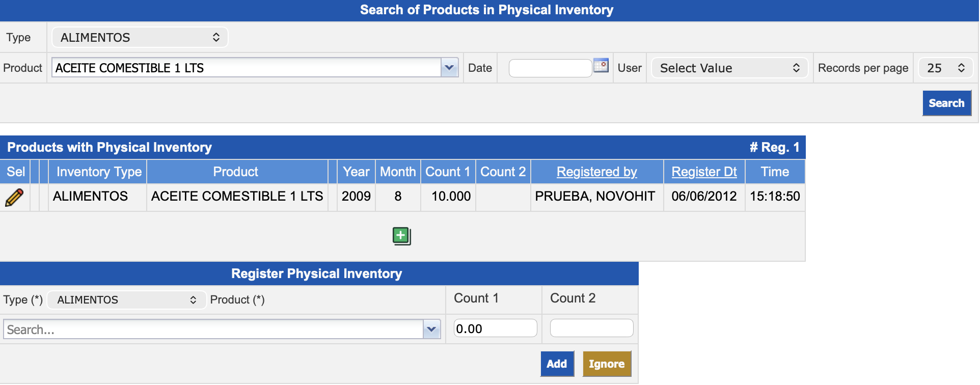Click the Search button
Screen dimensions: 980x385
click(x=946, y=103)
